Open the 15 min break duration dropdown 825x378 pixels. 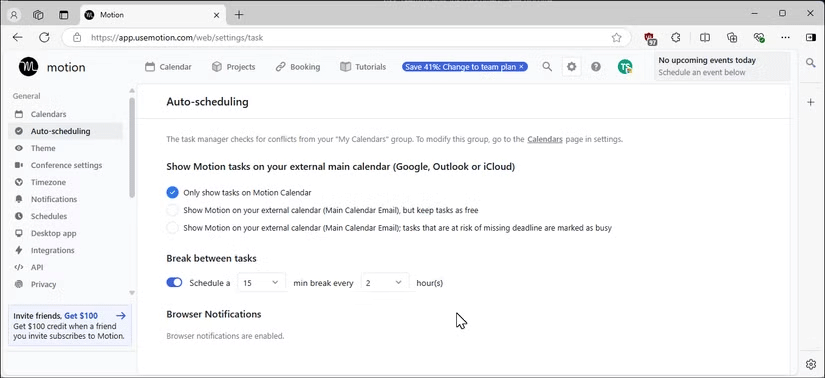261,283
